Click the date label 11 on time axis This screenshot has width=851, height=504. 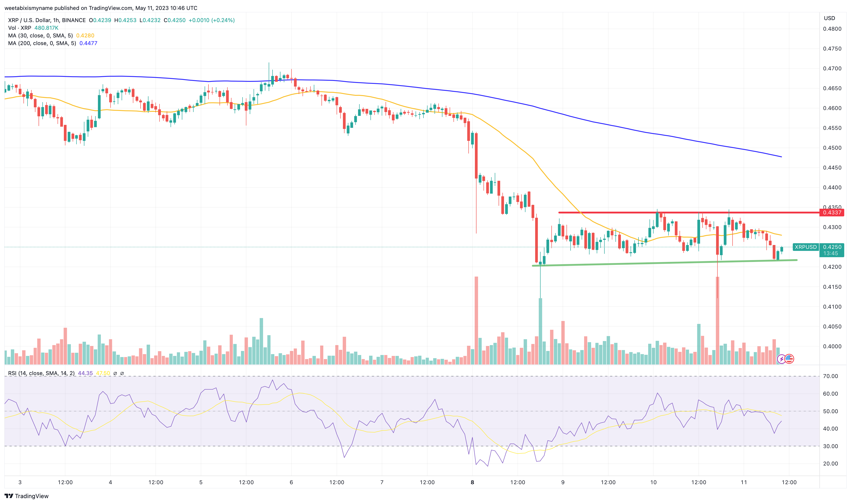click(x=744, y=482)
